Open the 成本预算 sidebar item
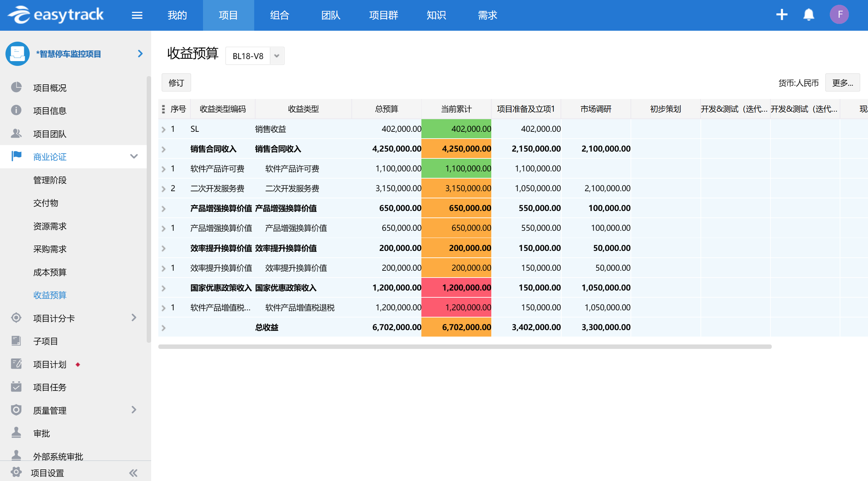This screenshot has height=481, width=868. (x=50, y=272)
